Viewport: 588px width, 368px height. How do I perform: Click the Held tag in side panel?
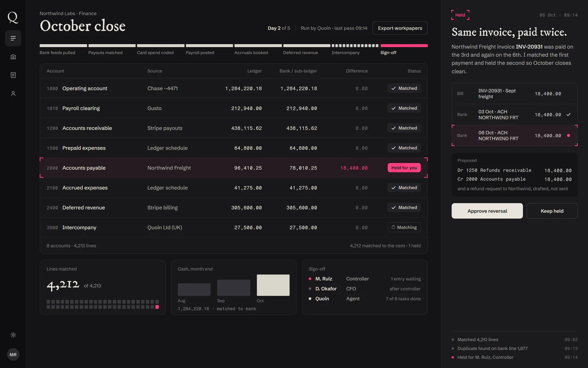coord(460,15)
